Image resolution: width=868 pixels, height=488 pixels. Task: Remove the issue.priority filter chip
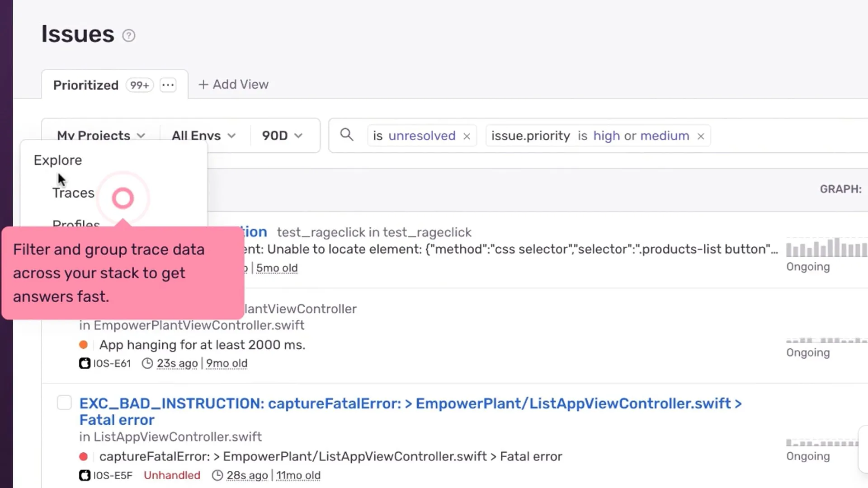(701, 136)
